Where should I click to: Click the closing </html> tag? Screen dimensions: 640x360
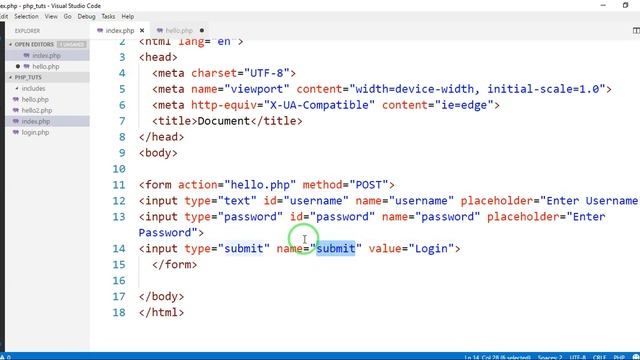point(161,313)
